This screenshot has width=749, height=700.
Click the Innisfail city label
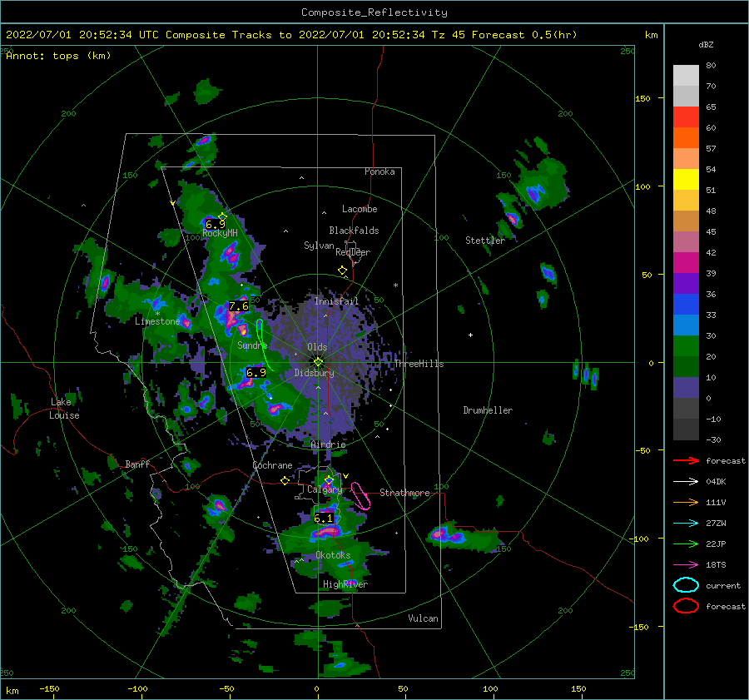tap(336, 301)
